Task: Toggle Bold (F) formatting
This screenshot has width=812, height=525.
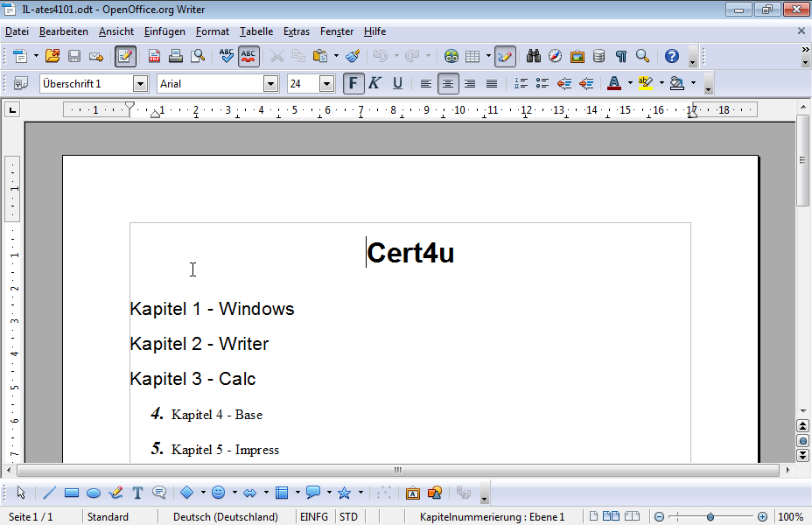Action: click(x=353, y=83)
